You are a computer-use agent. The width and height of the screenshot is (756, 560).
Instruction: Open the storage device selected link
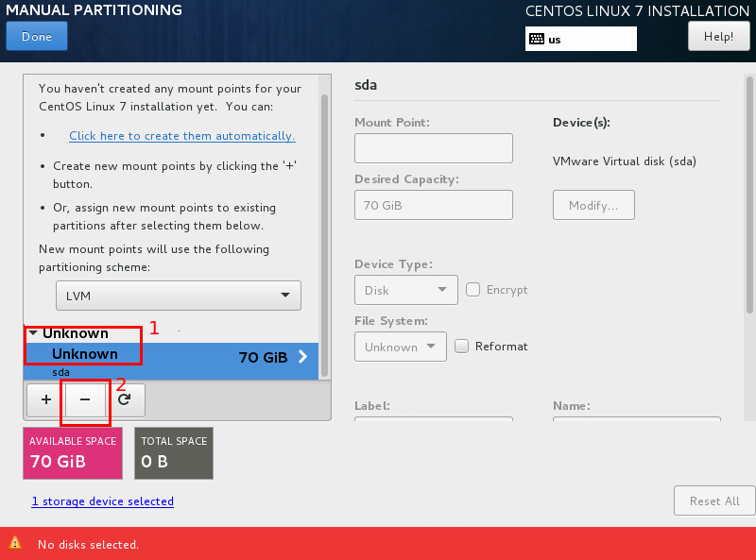pos(103,501)
